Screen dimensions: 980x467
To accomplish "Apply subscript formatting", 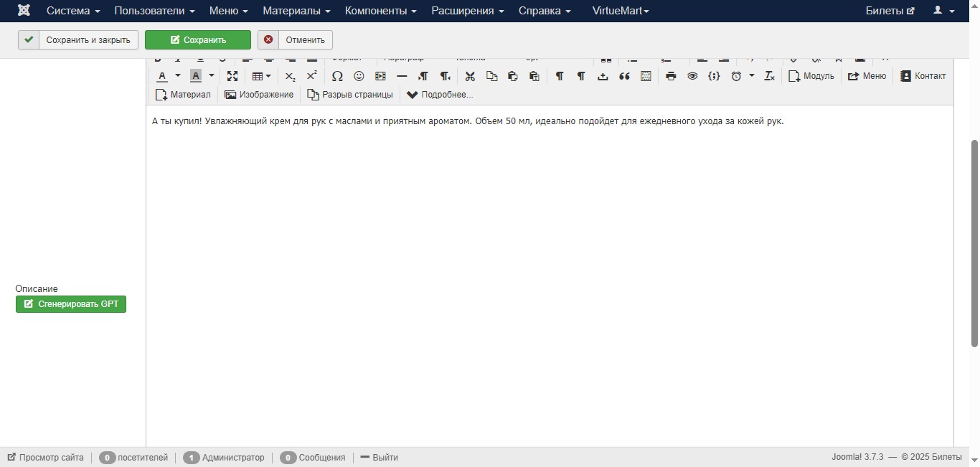I will (x=290, y=76).
